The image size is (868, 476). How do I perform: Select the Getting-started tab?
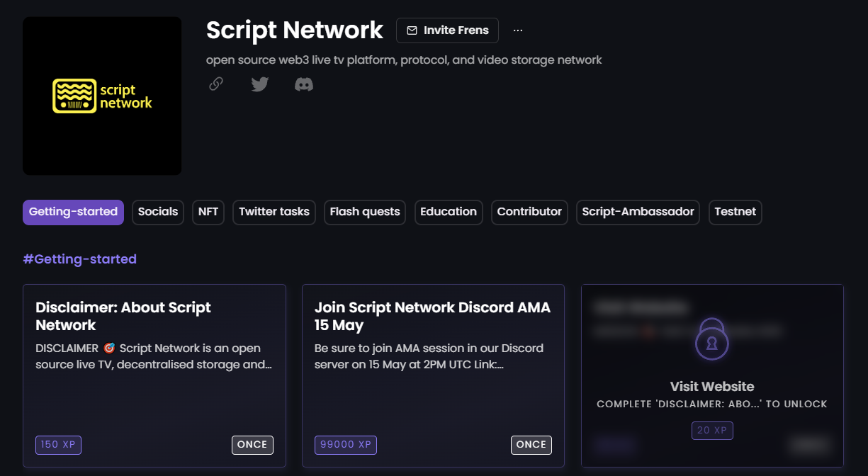73,212
